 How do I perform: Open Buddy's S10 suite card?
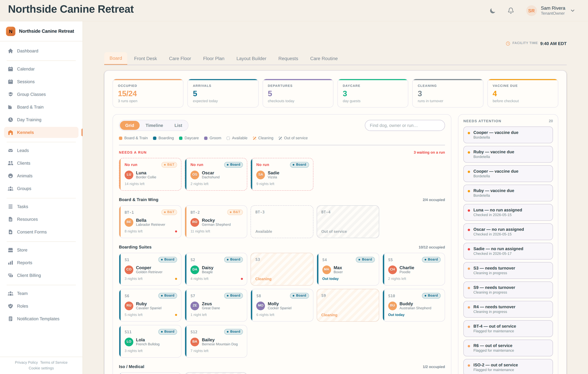pos(414,305)
